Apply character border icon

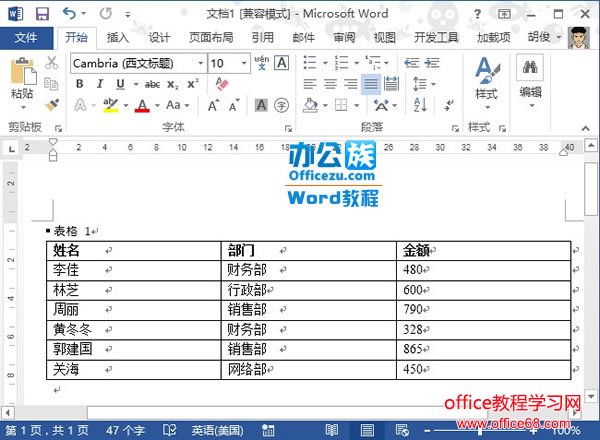pyautogui.click(x=282, y=63)
